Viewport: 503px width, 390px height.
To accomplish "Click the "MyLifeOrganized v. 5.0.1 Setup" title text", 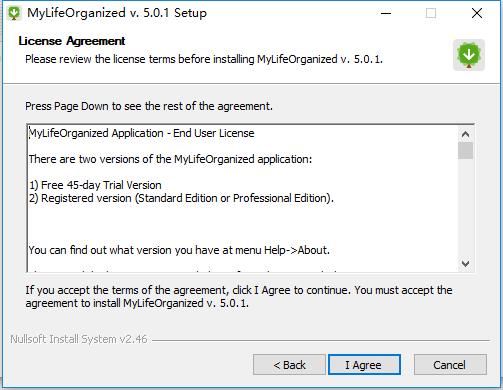I will pos(117,13).
